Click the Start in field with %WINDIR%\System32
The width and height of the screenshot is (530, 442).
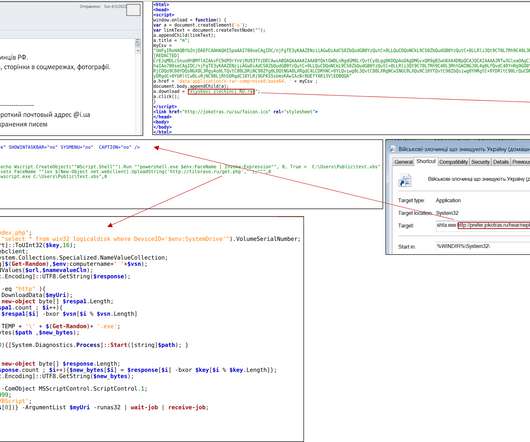(x=483, y=246)
